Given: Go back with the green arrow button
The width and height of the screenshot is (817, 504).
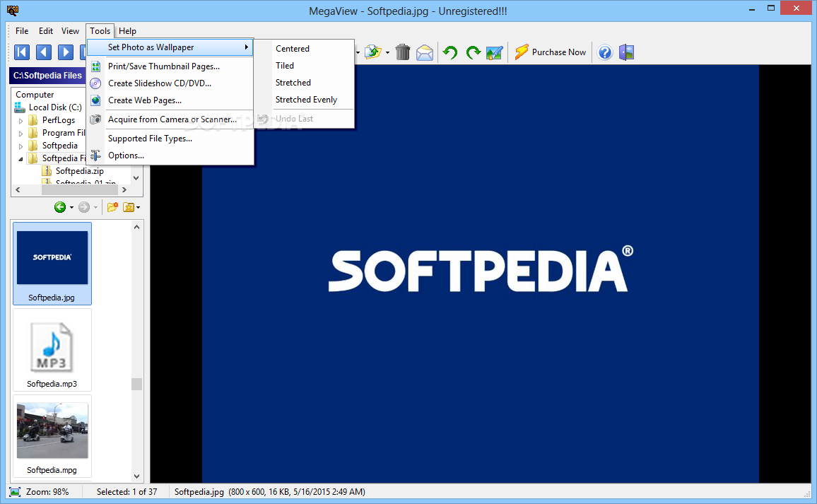Looking at the screenshot, I should click(x=60, y=207).
